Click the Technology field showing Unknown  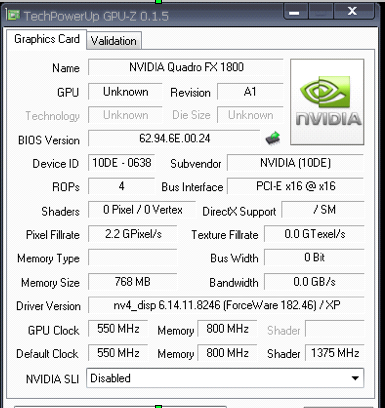(125, 115)
